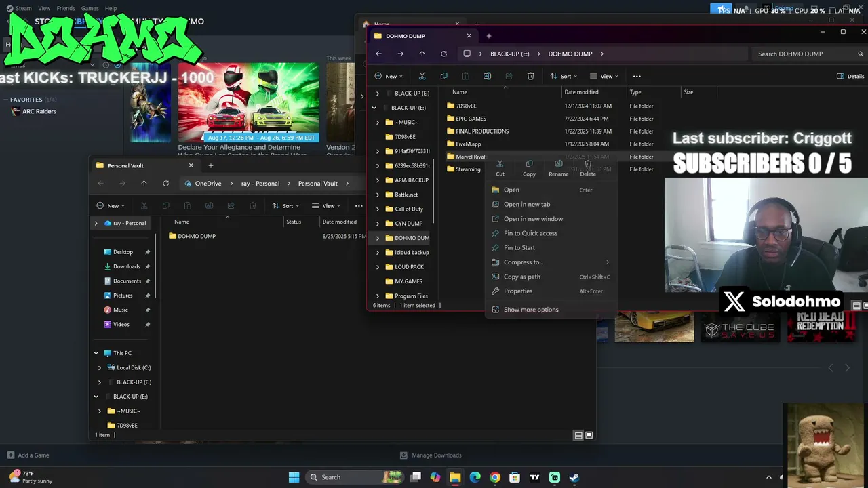Open the New dropdown in DOHMO DUMP window
Viewport: 868px width, 488px height.
pos(389,76)
